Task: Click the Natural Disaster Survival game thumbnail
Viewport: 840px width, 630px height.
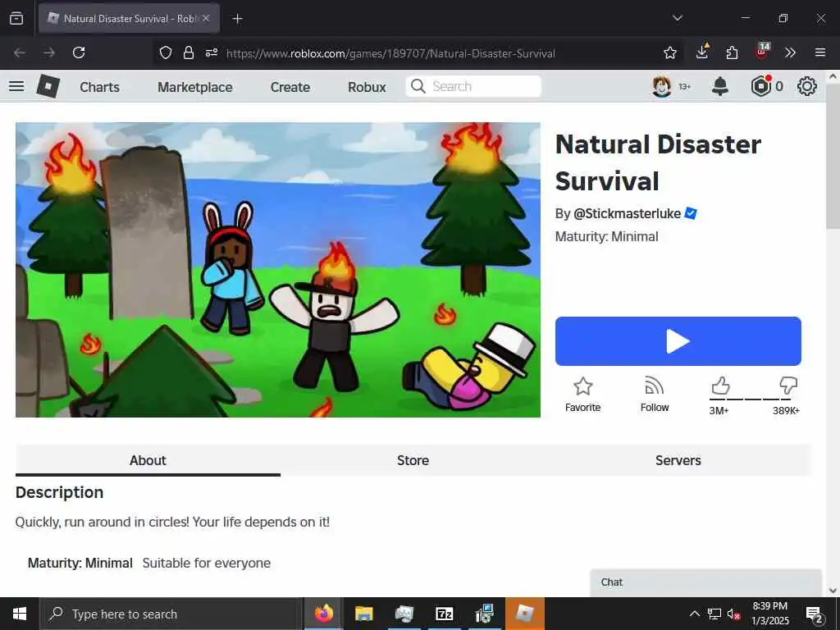Action: click(278, 269)
